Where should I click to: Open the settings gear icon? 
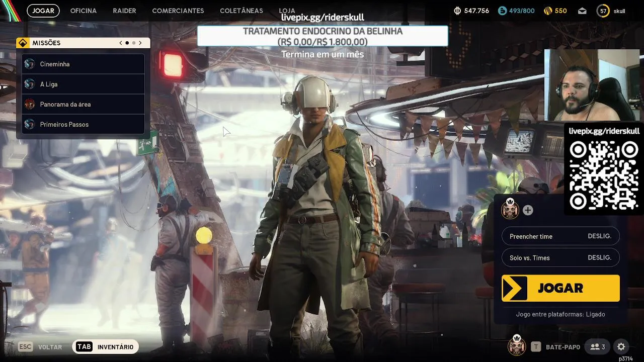pos(621,347)
